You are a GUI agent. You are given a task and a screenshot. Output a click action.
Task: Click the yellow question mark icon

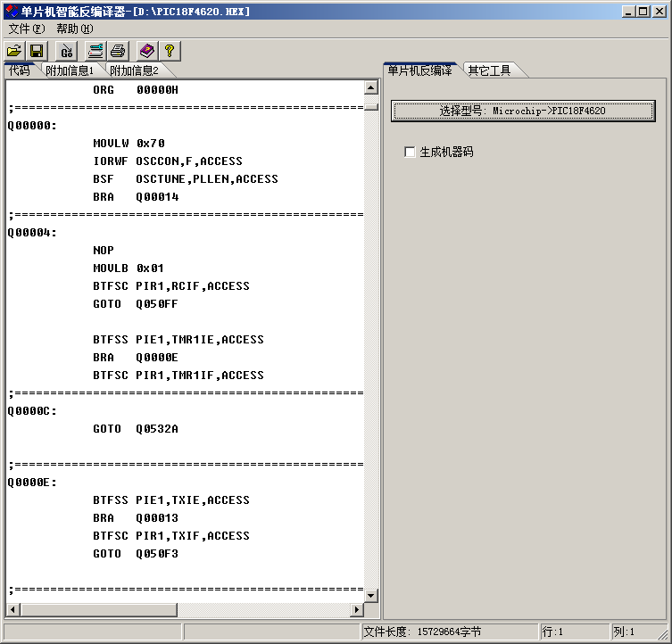point(170,51)
